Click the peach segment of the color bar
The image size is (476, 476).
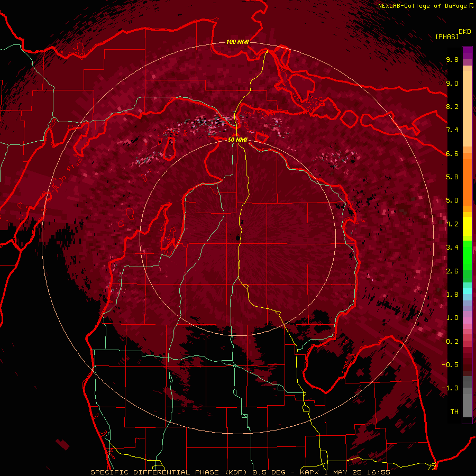click(x=467, y=108)
